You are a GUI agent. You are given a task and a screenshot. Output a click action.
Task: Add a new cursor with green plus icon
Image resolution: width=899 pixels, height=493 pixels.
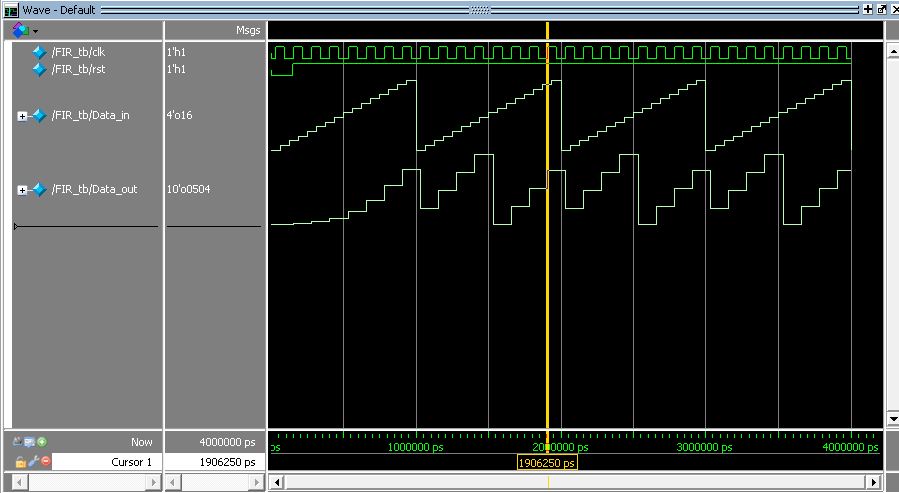tap(42, 441)
